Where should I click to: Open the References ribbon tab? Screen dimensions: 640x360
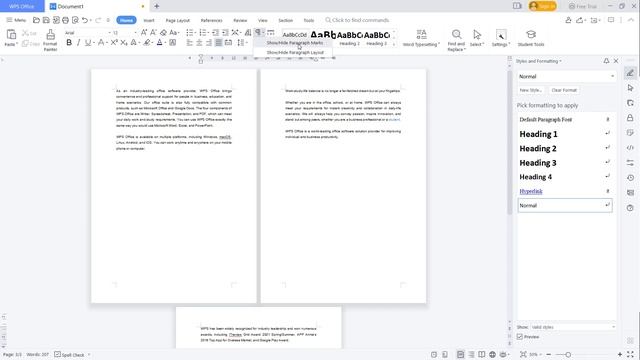211,20
